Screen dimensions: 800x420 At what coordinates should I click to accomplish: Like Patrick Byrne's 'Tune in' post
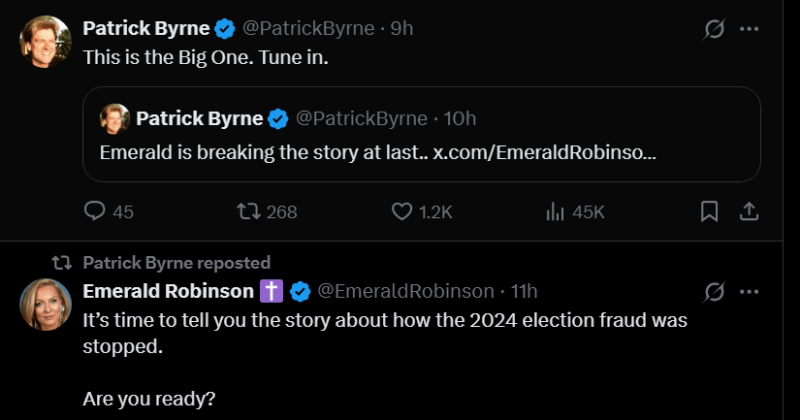[402, 211]
